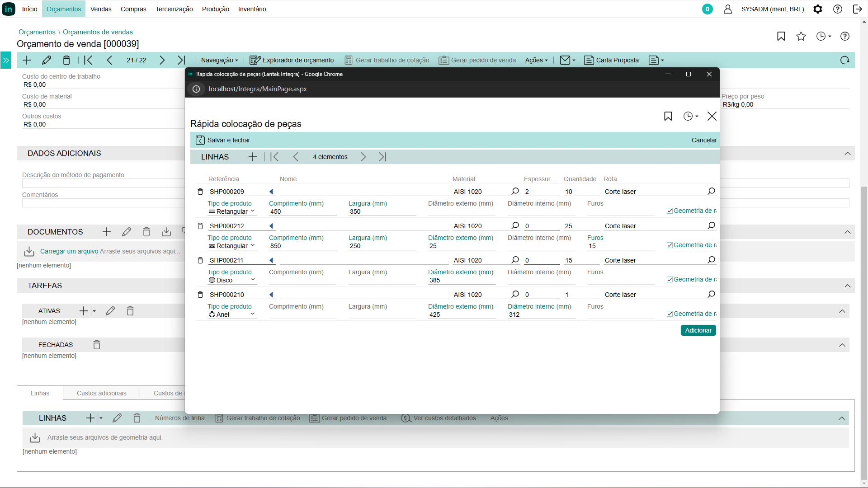Click Carregar um arquivo link
The image size is (868, 488).
[x=69, y=251]
